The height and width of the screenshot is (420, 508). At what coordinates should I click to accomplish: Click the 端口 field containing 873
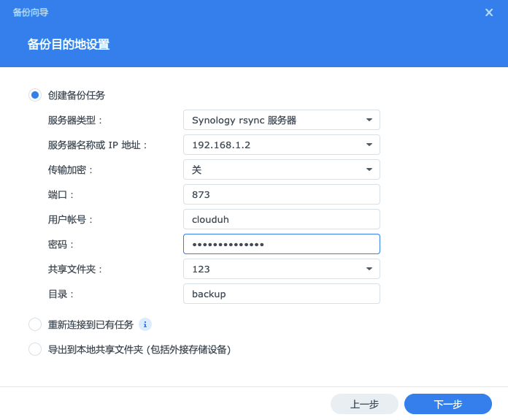pyautogui.click(x=281, y=194)
